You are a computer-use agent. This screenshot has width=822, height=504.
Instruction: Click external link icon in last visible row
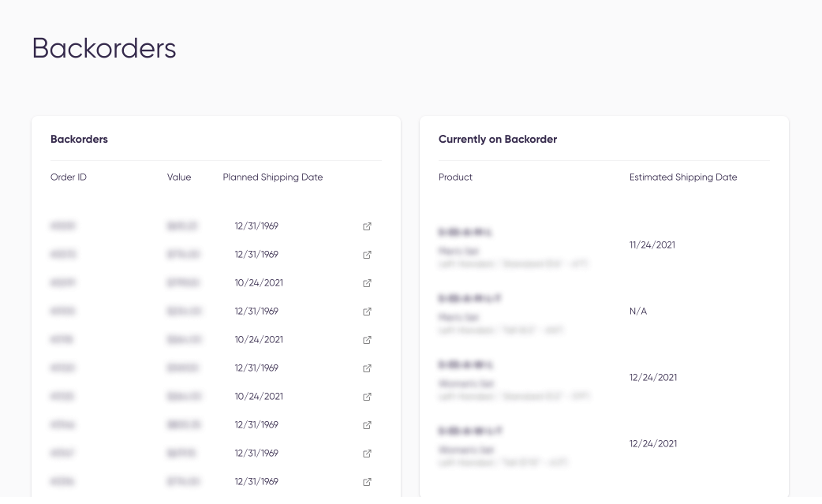[x=367, y=481]
